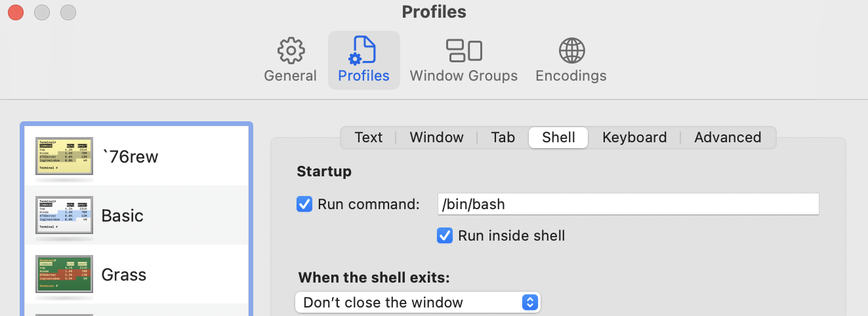Select the Shell tab
This screenshot has width=868, height=316.
tap(558, 138)
